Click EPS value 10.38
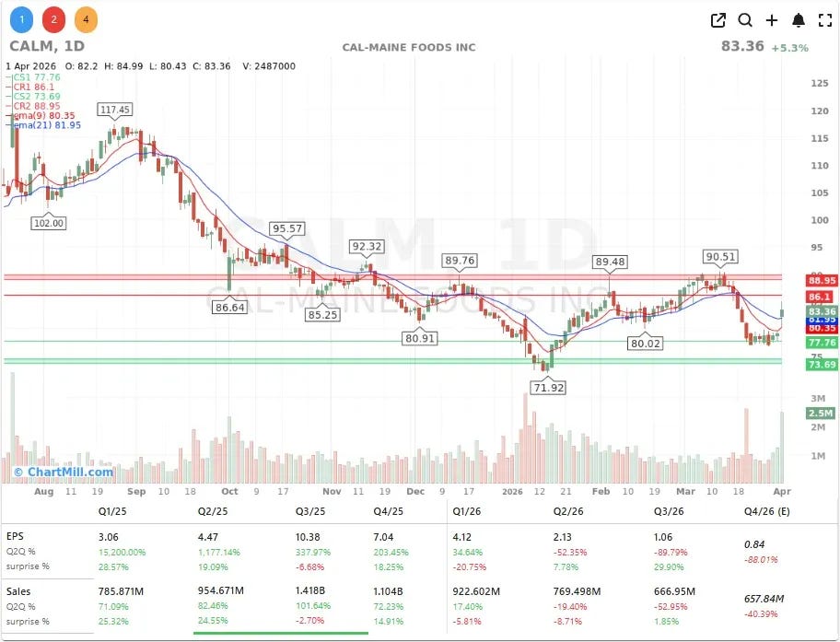The height and width of the screenshot is (642, 840). pyautogui.click(x=308, y=537)
